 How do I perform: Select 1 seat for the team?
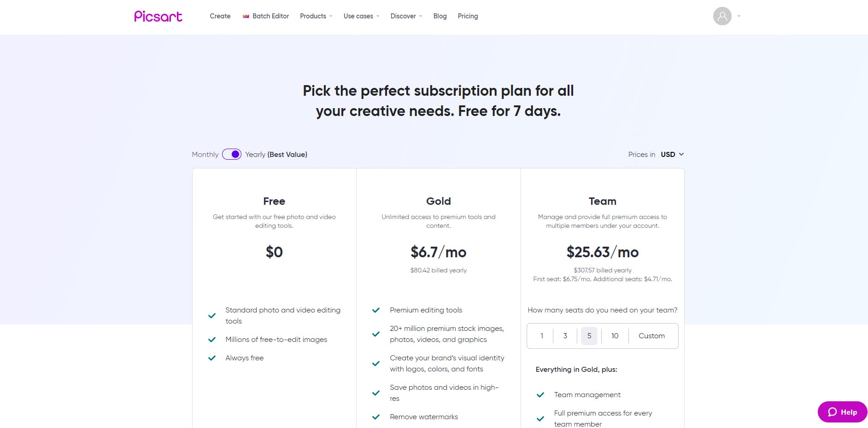pyautogui.click(x=542, y=336)
